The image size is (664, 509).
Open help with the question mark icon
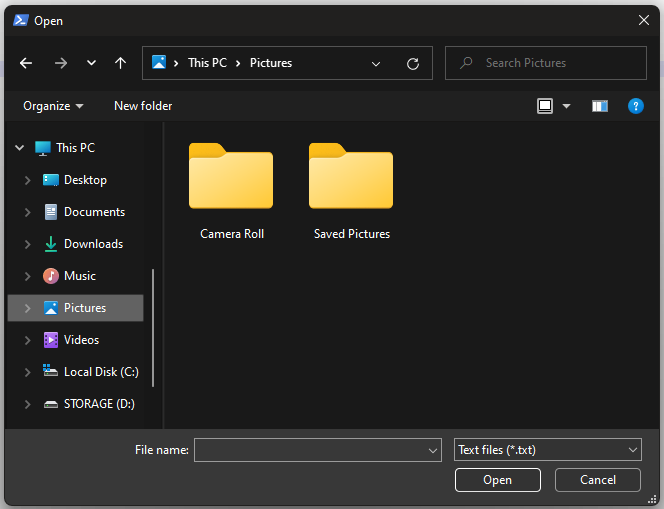(636, 106)
